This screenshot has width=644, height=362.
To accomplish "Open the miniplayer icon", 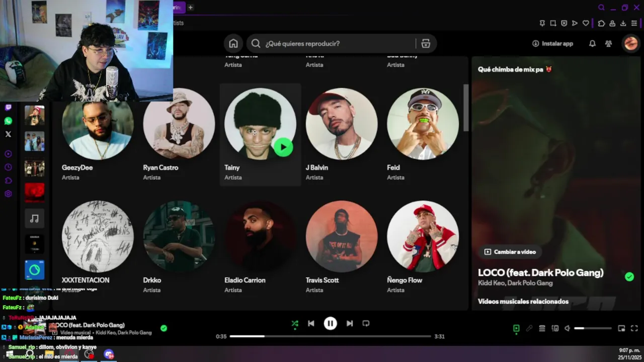I will pos(621,328).
